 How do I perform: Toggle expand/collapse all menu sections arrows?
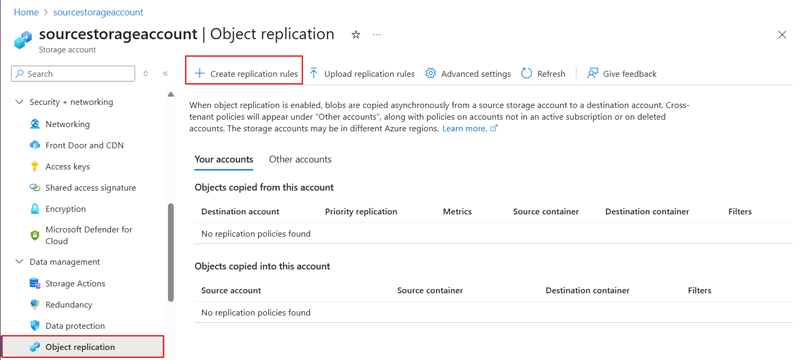coord(145,73)
